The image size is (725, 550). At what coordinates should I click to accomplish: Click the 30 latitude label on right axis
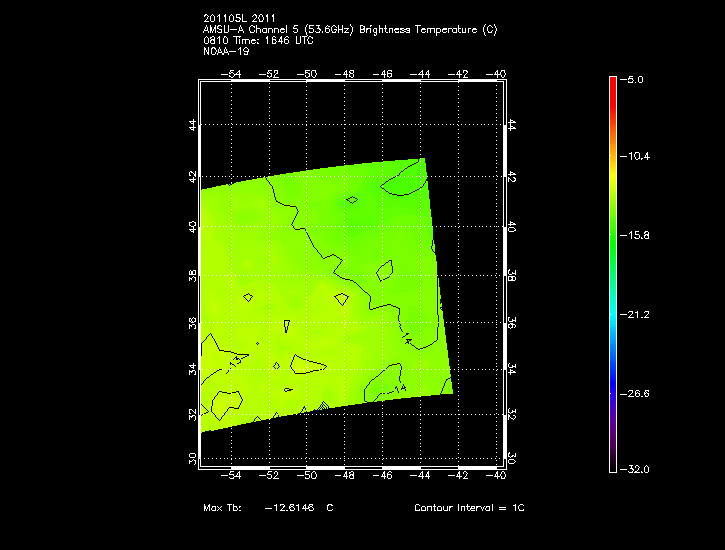(x=511, y=458)
